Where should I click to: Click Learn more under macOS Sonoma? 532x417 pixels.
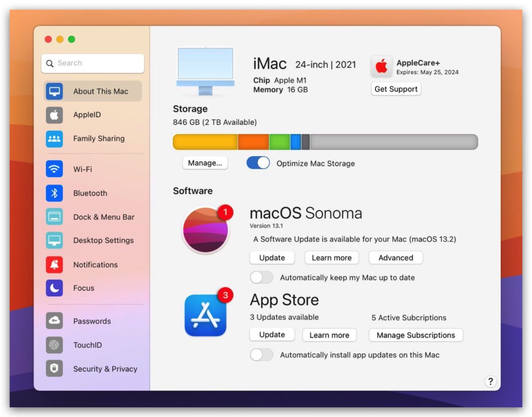click(332, 257)
